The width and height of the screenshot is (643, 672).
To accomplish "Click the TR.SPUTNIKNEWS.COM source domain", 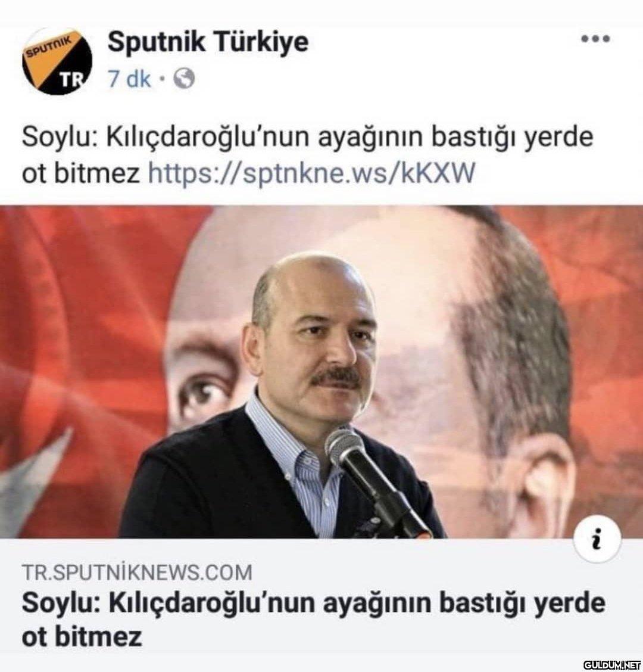I will pos(137,573).
